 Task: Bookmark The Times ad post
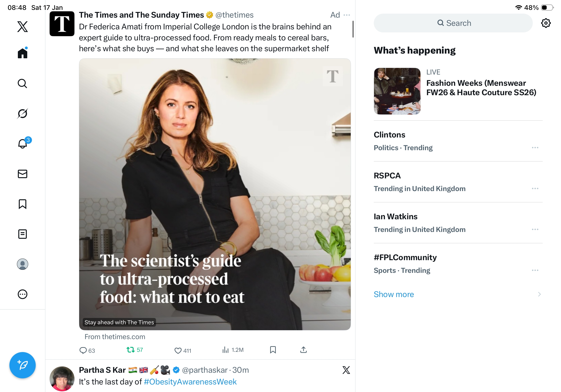(x=273, y=350)
